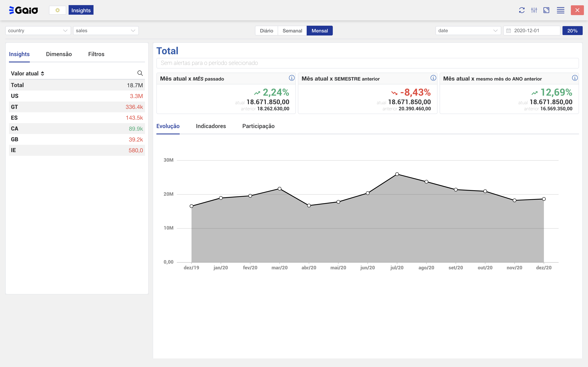588x367 pixels.
Task: Open the sliders settings icon
Action: tap(534, 10)
